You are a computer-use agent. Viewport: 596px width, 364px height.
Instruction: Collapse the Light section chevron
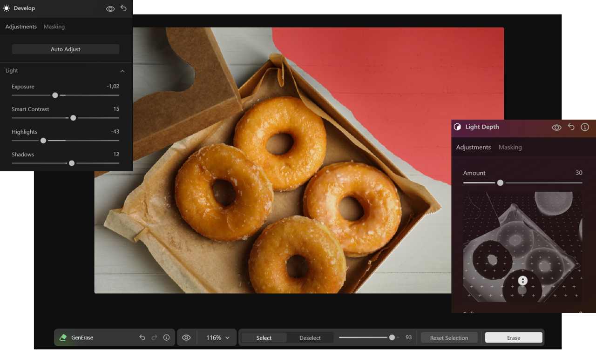122,71
